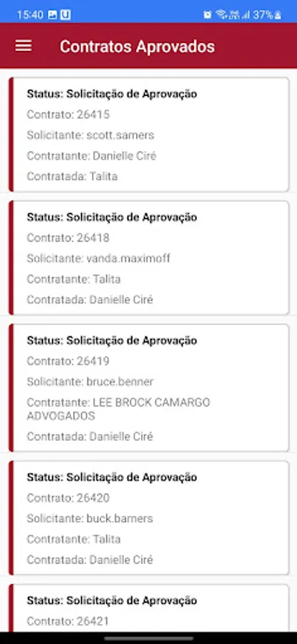297x644 pixels.
Task: Tap solicitante scott.samers line
Action: point(90,135)
